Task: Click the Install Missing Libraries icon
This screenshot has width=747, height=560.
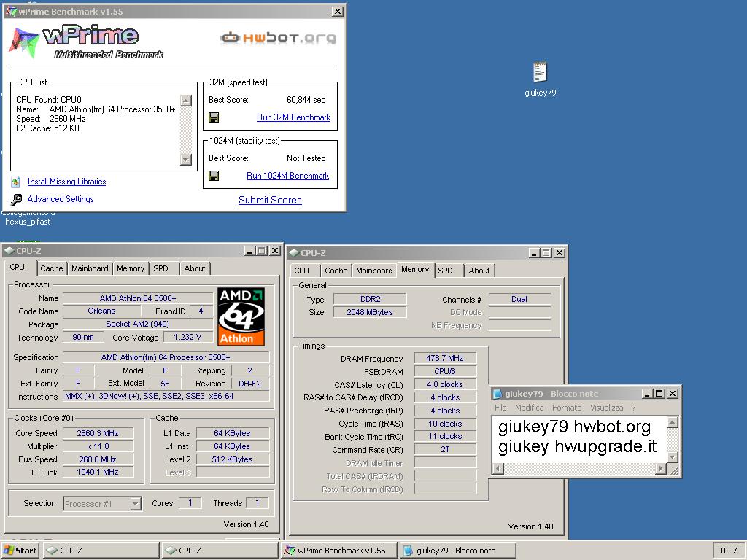Action: pyautogui.click(x=16, y=182)
